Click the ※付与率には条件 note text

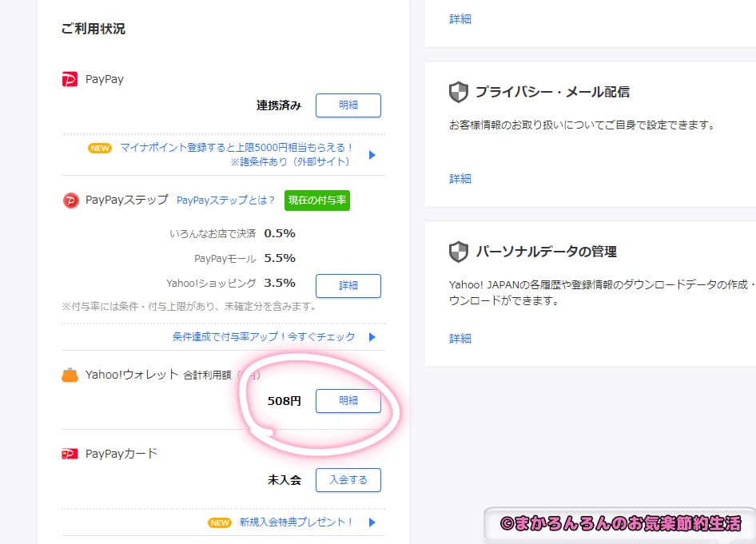pos(189,307)
